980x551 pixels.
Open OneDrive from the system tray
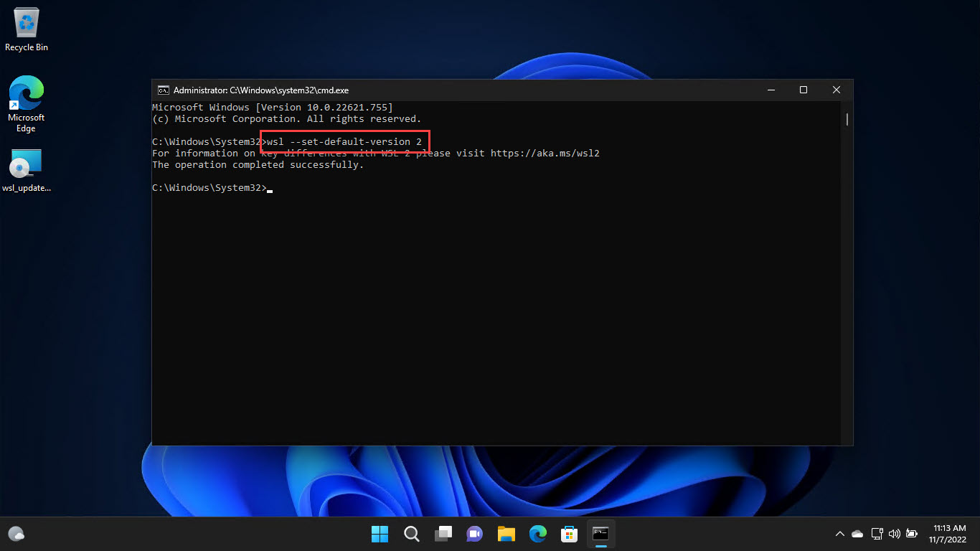click(x=857, y=534)
